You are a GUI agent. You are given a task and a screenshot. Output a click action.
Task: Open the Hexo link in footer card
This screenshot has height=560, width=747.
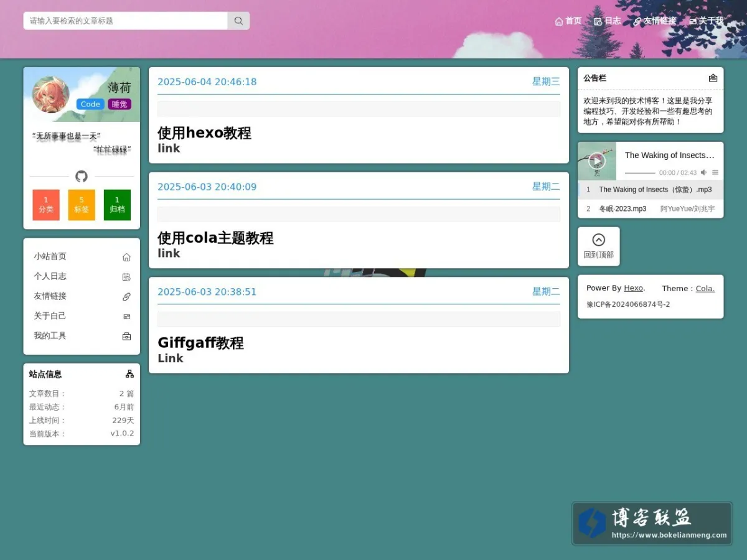[x=634, y=288]
